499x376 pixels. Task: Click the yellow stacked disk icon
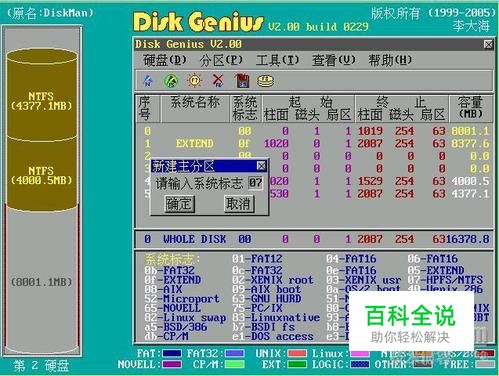click(x=265, y=81)
